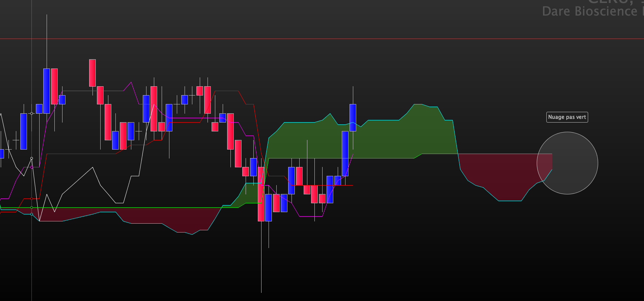The height and width of the screenshot is (301, 644).
Task: Select the red horizontal price line above the candles
Action: coord(322,39)
